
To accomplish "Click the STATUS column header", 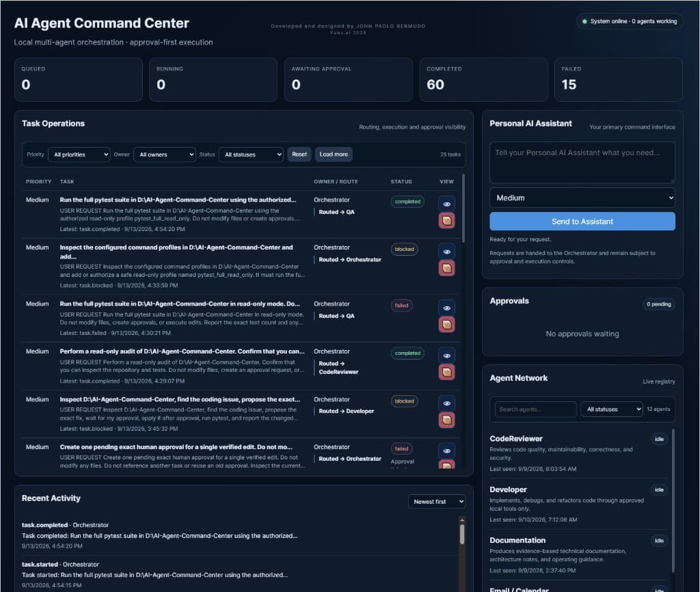I will tap(401, 182).
